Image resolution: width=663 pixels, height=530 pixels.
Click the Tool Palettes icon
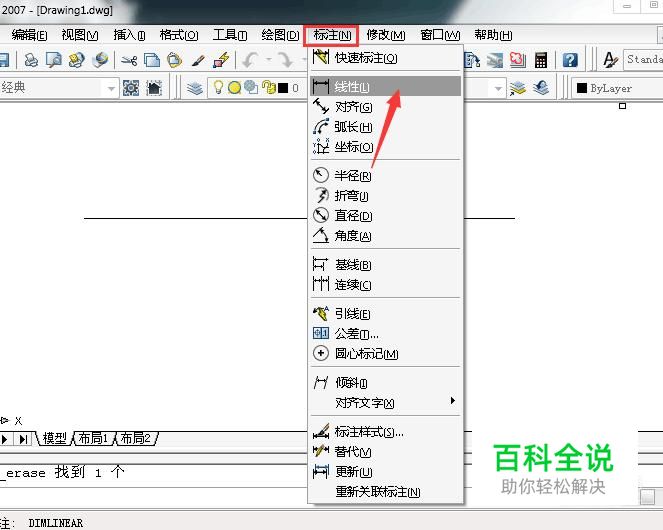pos(472,60)
